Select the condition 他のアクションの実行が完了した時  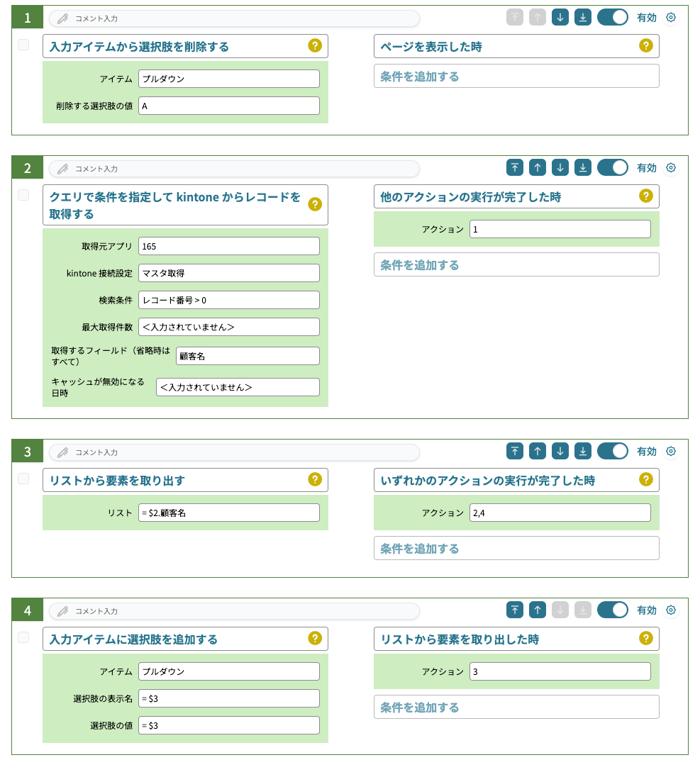click(516, 196)
